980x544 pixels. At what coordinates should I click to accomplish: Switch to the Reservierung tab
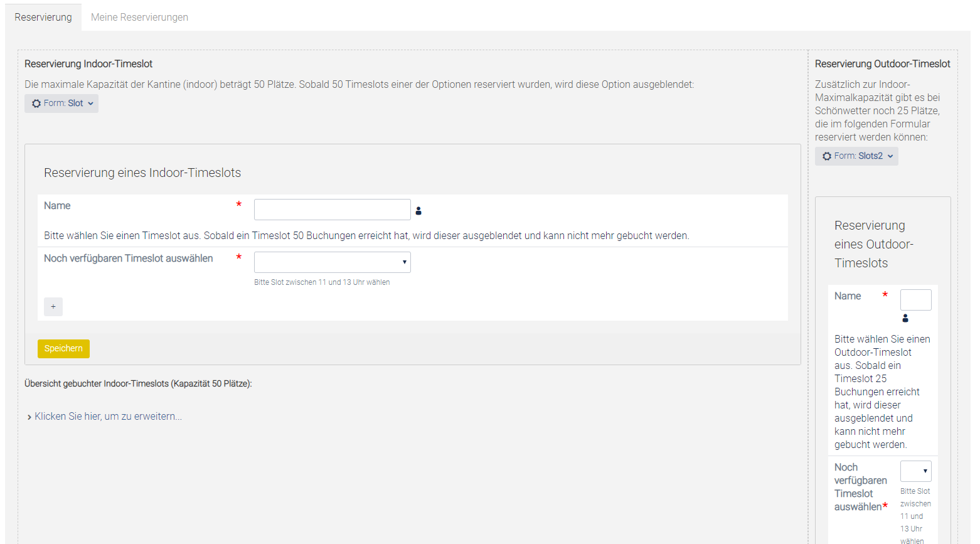coord(43,18)
